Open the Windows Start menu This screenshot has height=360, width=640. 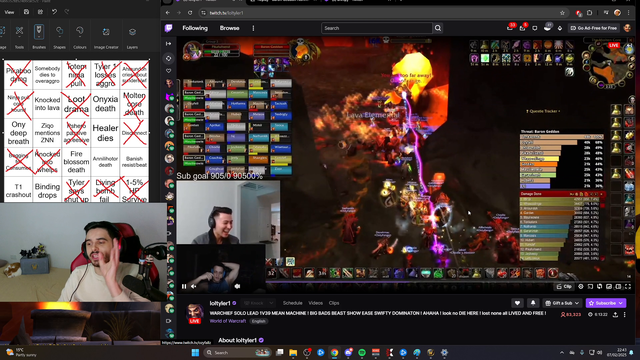click(x=195, y=352)
